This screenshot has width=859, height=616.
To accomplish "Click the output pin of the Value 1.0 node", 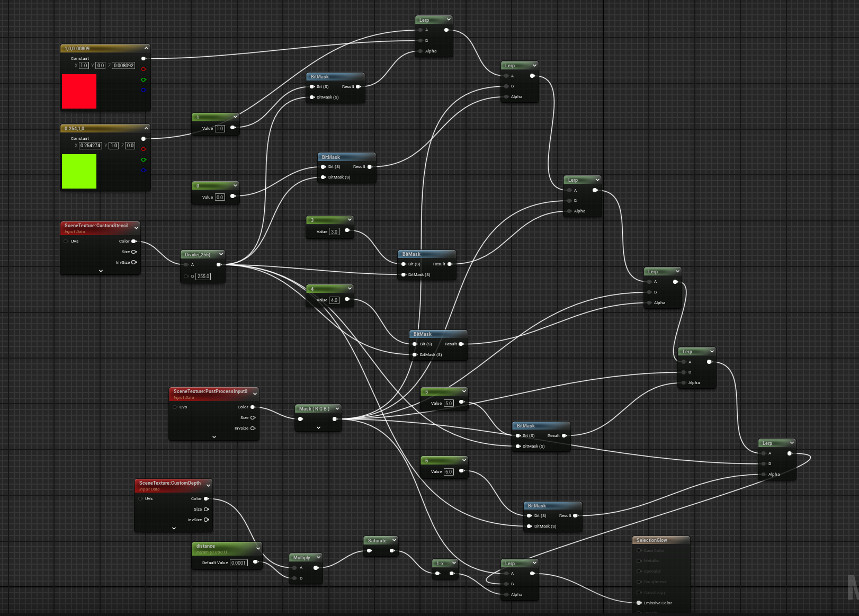I will (x=232, y=128).
